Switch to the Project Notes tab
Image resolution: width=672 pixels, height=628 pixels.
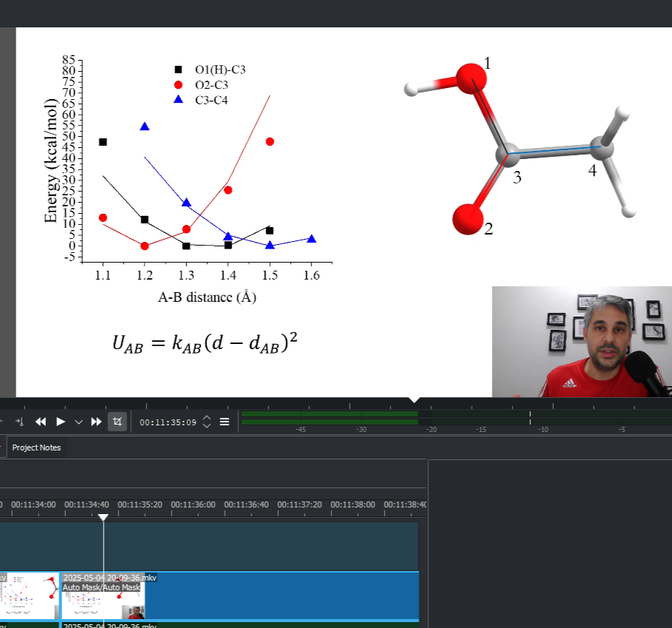pyautogui.click(x=36, y=448)
